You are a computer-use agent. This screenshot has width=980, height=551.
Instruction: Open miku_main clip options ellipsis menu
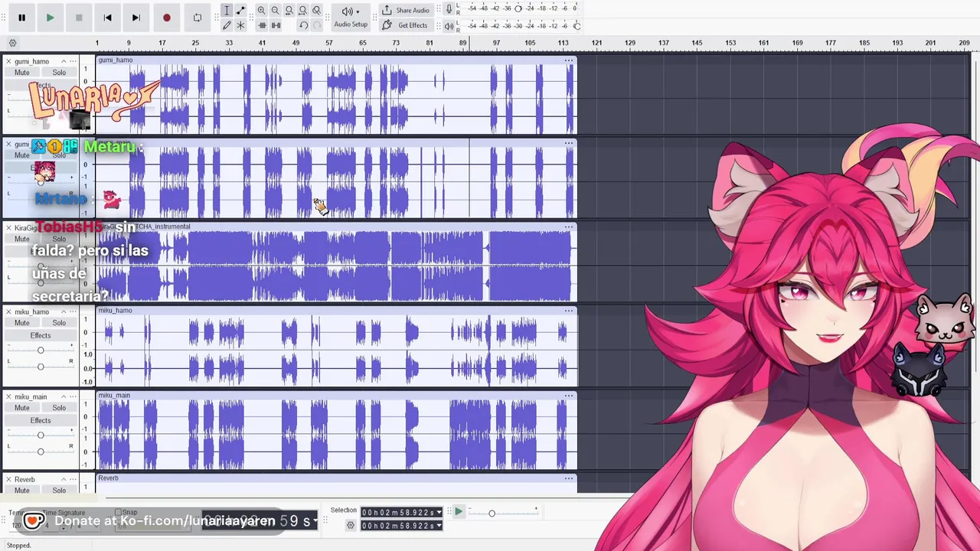(x=569, y=396)
